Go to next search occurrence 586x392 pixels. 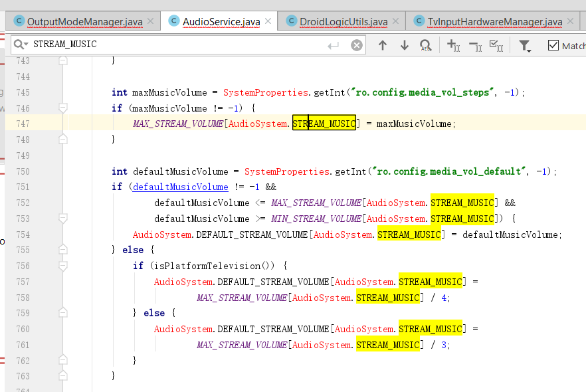coord(405,45)
